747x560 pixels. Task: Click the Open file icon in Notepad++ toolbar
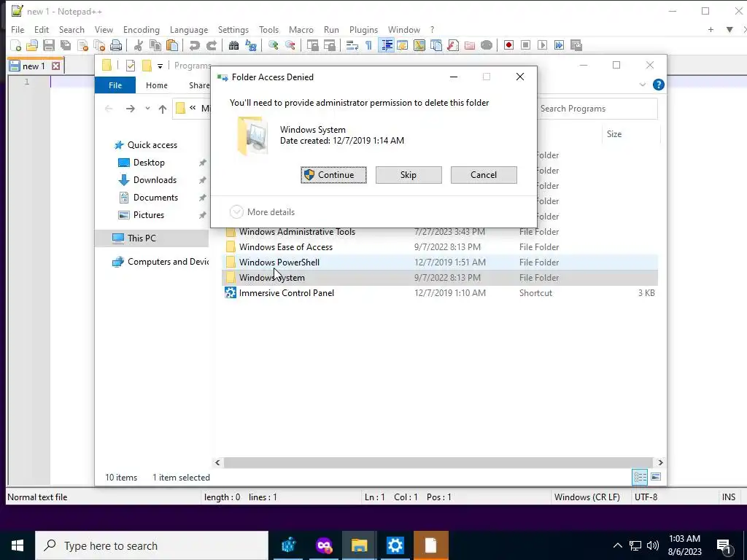(32, 45)
